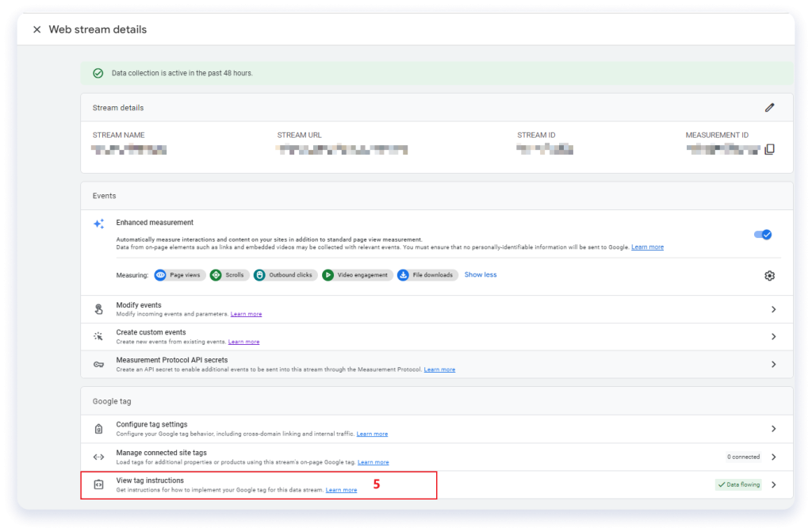The image size is (812, 532).
Task: Open View tag instructions via its chevron
Action: [x=773, y=484]
